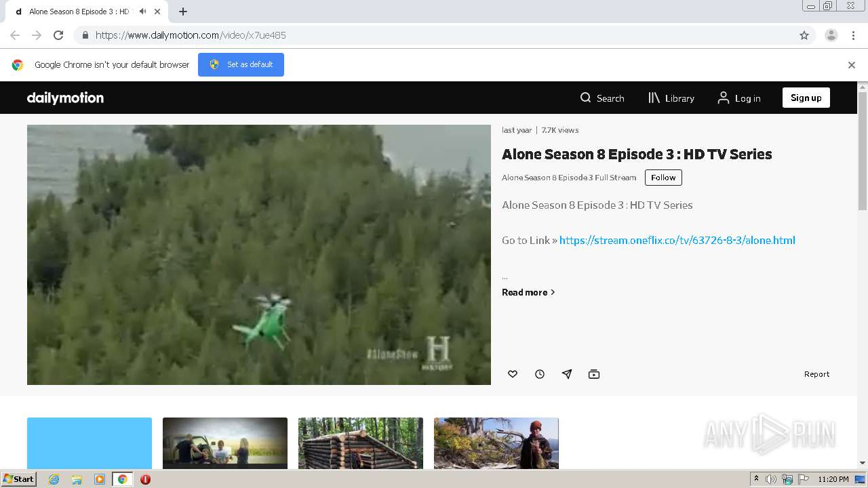Open Windows Media Player taskbar icon
The width and height of the screenshot is (868, 488).
99,479
